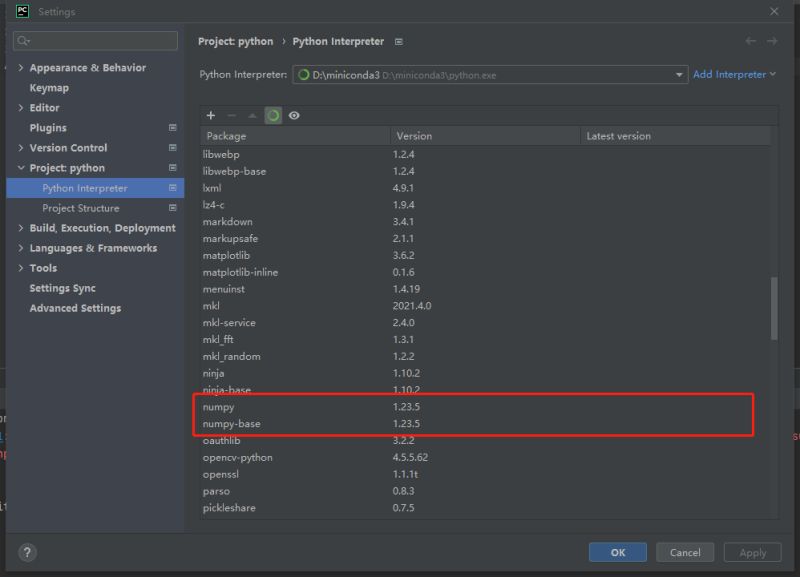Open Advanced Settings page
The image size is (800, 577).
click(x=75, y=308)
